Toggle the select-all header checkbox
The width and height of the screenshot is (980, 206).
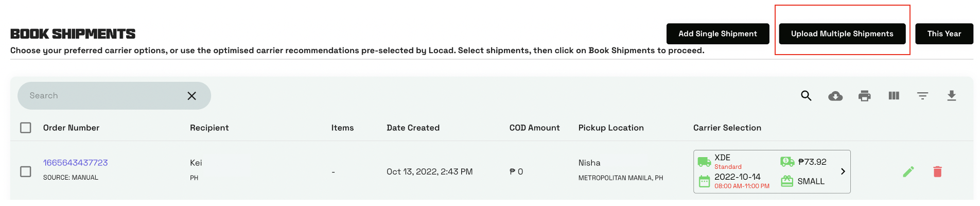pyautogui.click(x=26, y=128)
